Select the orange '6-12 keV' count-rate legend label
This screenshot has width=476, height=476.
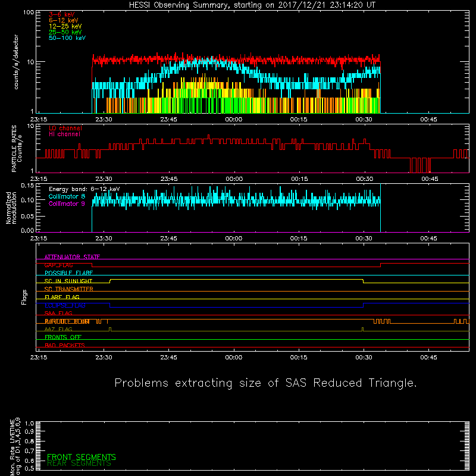pos(64,20)
